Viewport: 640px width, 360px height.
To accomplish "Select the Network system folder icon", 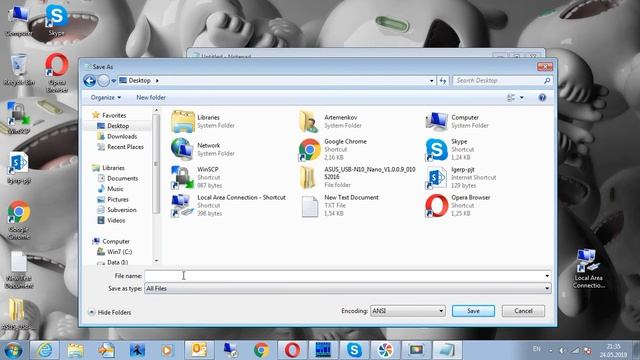I will pos(182,149).
